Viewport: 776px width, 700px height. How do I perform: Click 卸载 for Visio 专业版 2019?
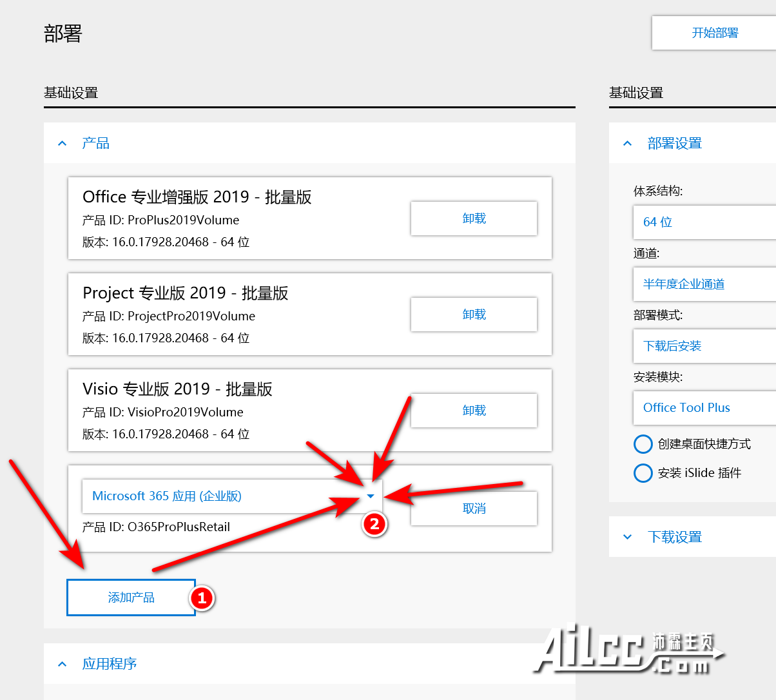click(x=474, y=411)
